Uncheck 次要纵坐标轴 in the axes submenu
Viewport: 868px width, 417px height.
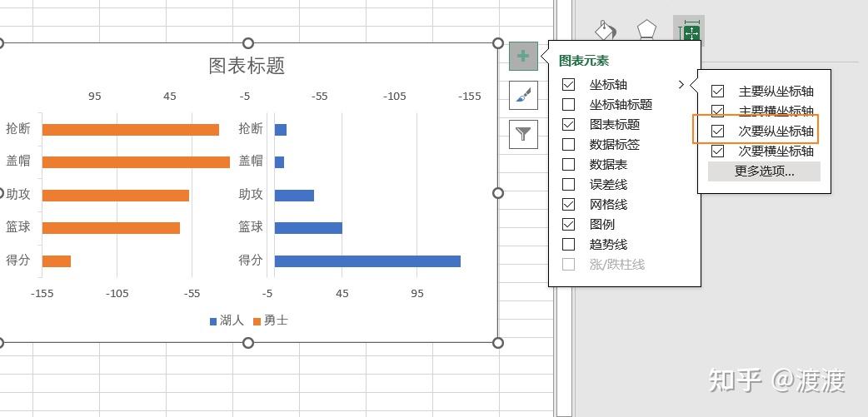click(x=717, y=131)
